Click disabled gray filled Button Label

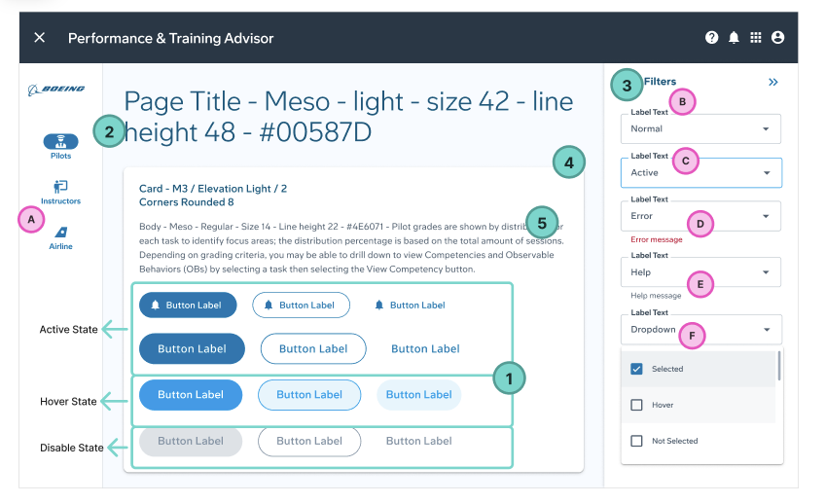[191, 442]
